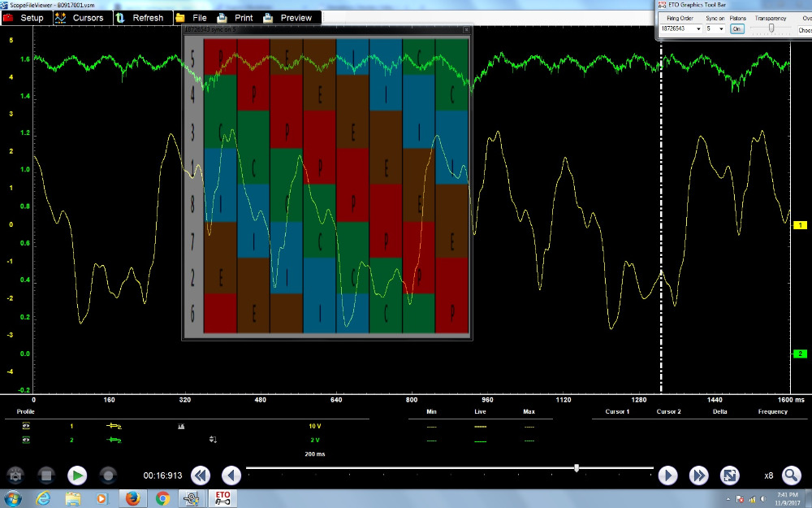Toggle channel 2 visibility eye
Image resolution: width=812 pixels, height=508 pixels.
[x=25, y=440]
